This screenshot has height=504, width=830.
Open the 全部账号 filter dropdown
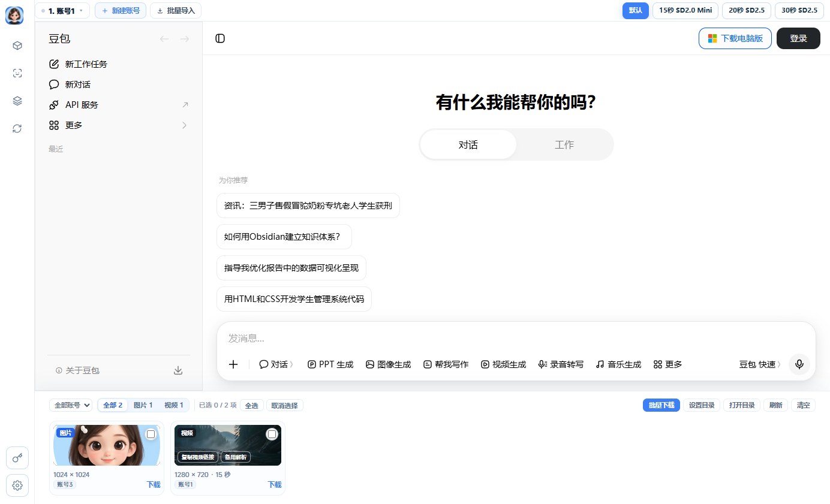coord(71,405)
